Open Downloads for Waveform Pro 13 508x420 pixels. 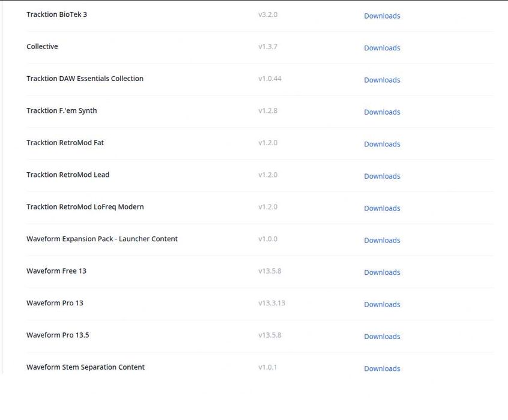click(382, 304)
